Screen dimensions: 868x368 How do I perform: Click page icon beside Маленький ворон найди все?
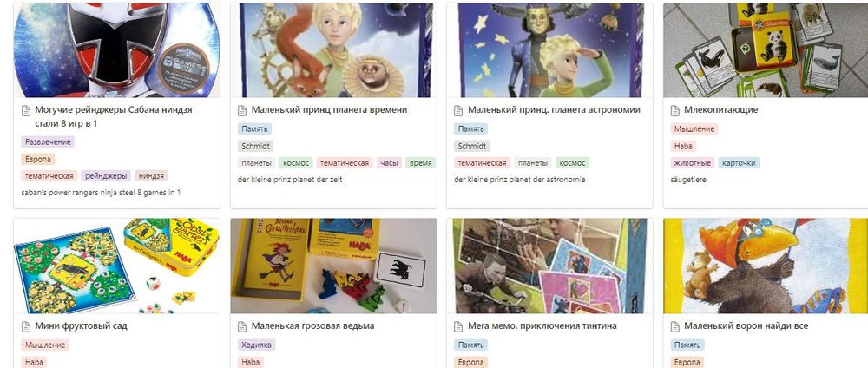(x=674, y=327)
